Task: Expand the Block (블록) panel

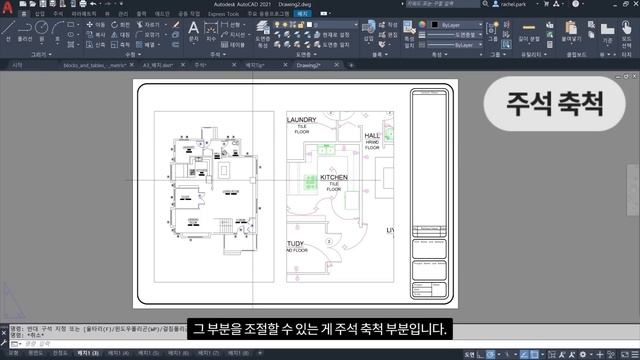Action: click(x=380, y=54)
